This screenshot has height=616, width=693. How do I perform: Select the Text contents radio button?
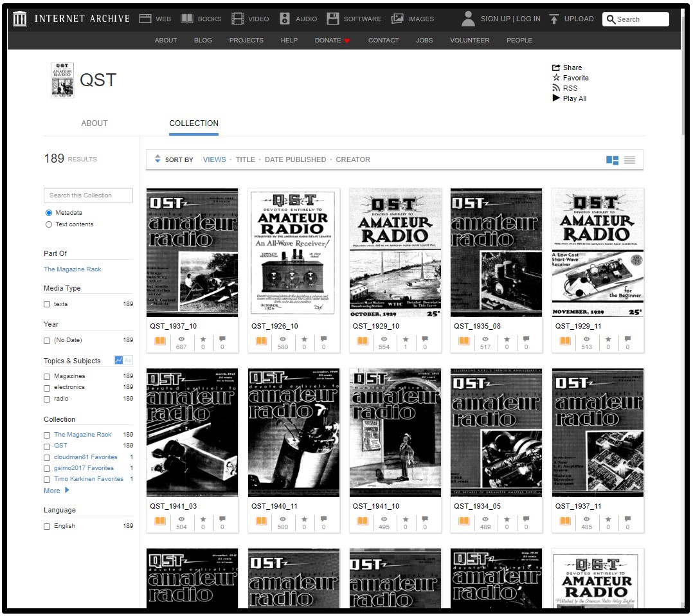[x=49, y=224]
